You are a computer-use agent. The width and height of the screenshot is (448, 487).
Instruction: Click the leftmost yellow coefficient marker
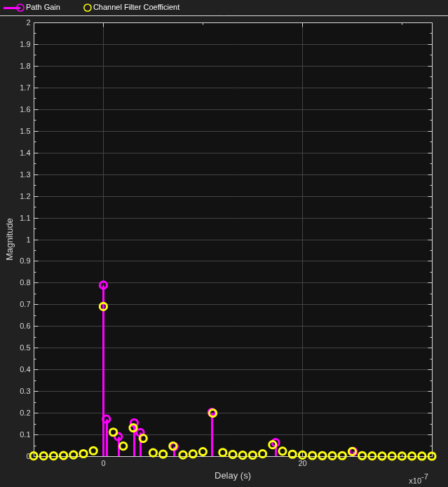[x=34, y=456]
